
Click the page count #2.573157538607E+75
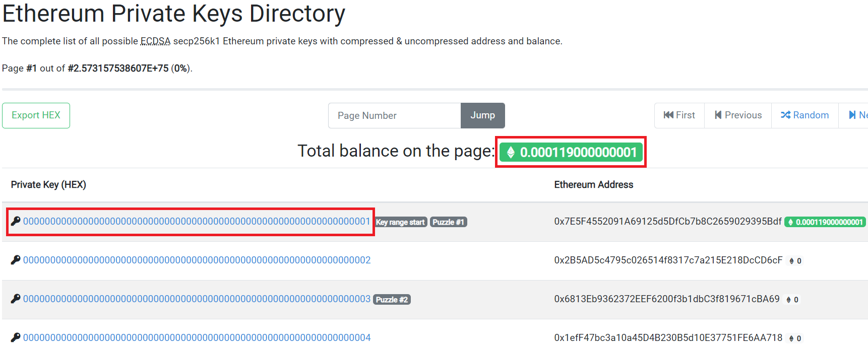(x=118, y=68)
